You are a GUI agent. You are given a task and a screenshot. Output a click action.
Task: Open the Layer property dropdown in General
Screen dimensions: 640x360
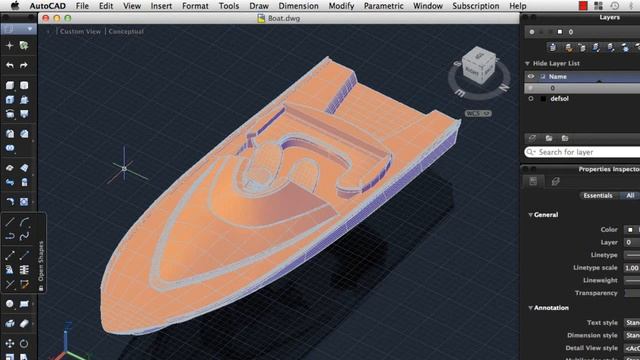[632, 242]
